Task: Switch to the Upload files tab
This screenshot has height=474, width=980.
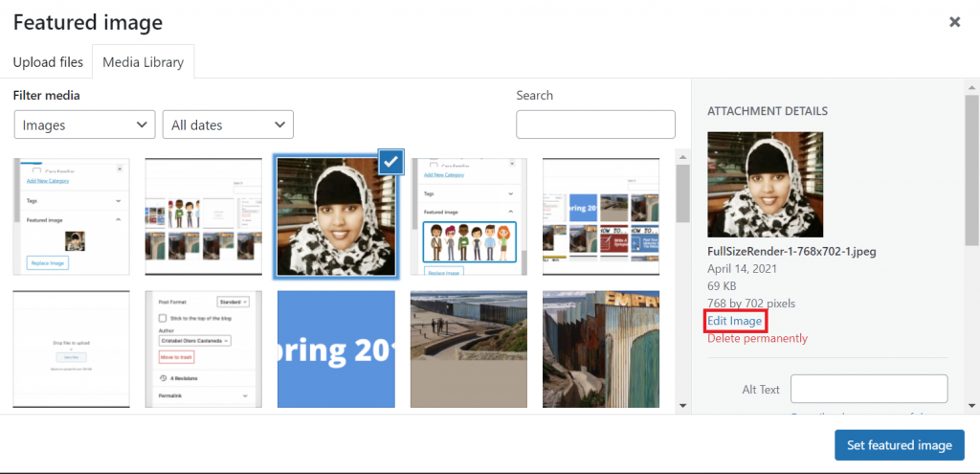Action: click(x=48, y=62)
